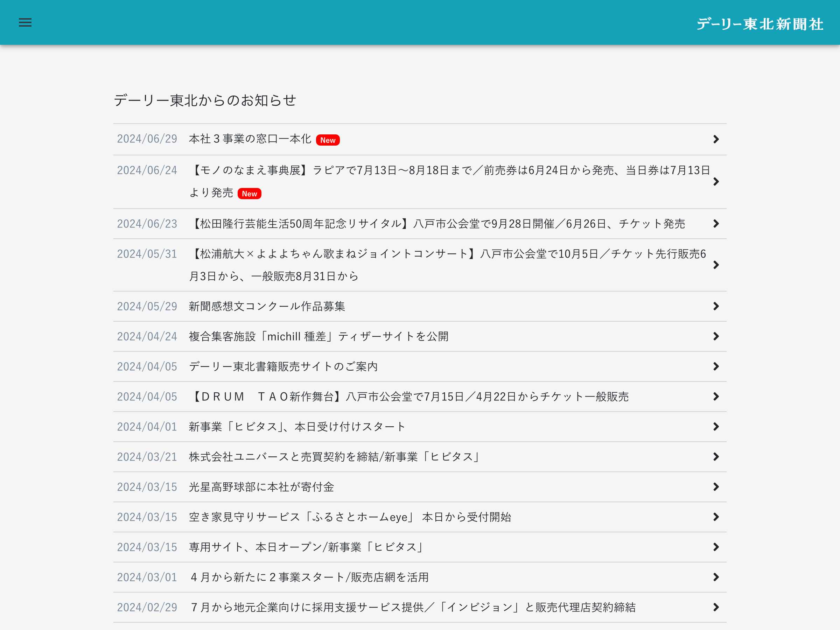Click chevron for 専用サイト、本日オープン row

pos(716,547)
